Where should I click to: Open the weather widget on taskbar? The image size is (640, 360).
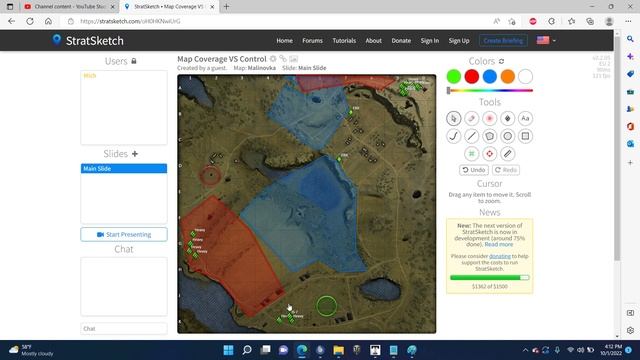pyautogui.click(x=31, y=350)
